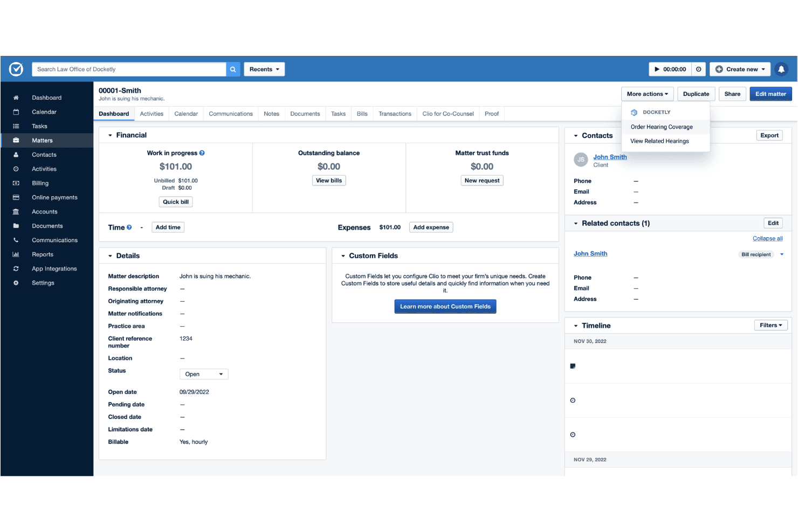Image resolution: width=798 pixels, height=532 pixels.
Task: Collapse the Financial section
Action: [110, 135]
